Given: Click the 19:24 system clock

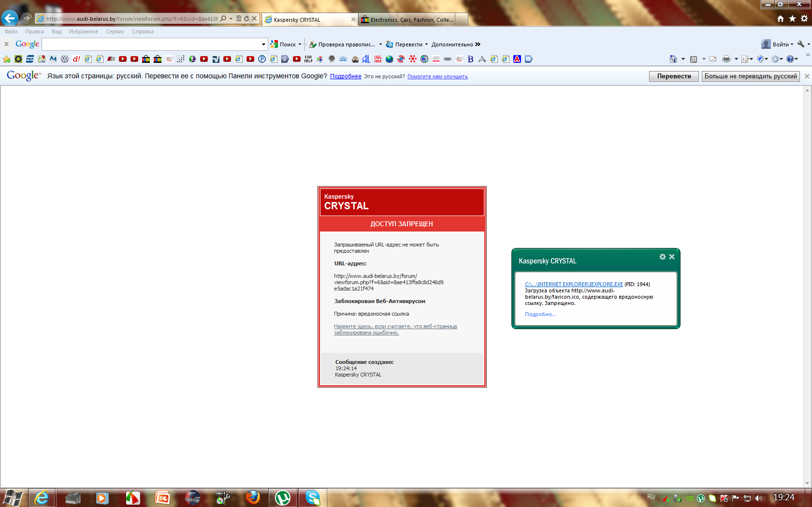Looking at the screenshot, I should [x=783, y=497].
